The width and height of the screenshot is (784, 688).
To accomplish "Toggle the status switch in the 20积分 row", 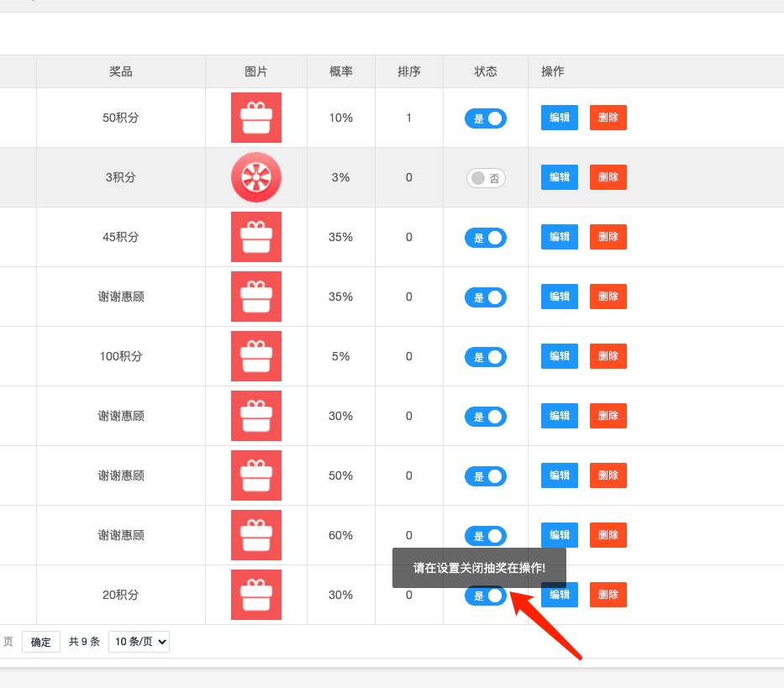I will 486,596.
